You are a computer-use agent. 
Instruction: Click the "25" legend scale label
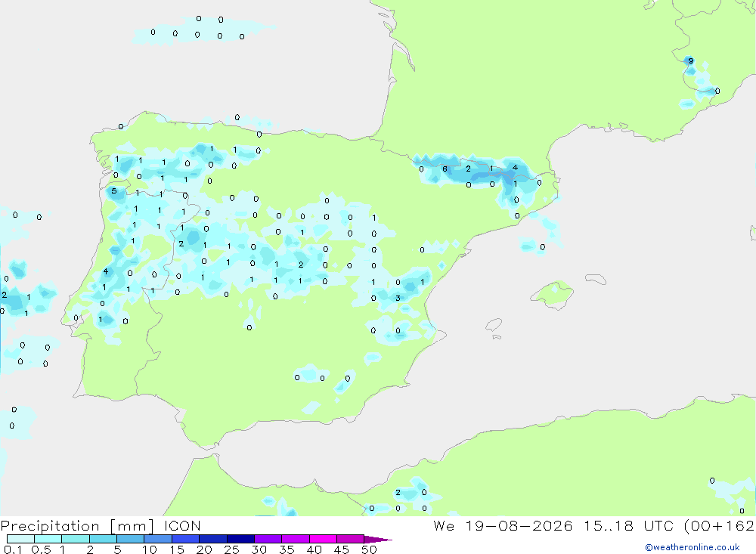click(x=231, y=549)
